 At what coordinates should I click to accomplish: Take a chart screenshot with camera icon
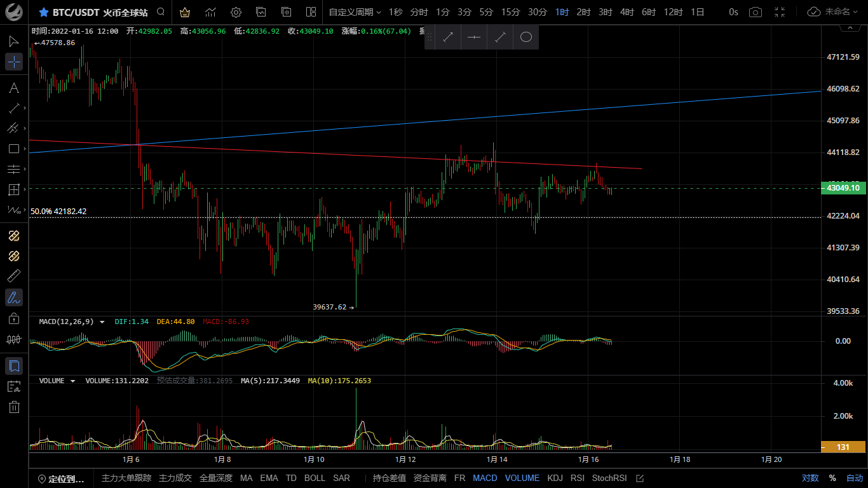pyautogui.click(x=755, y=12)
